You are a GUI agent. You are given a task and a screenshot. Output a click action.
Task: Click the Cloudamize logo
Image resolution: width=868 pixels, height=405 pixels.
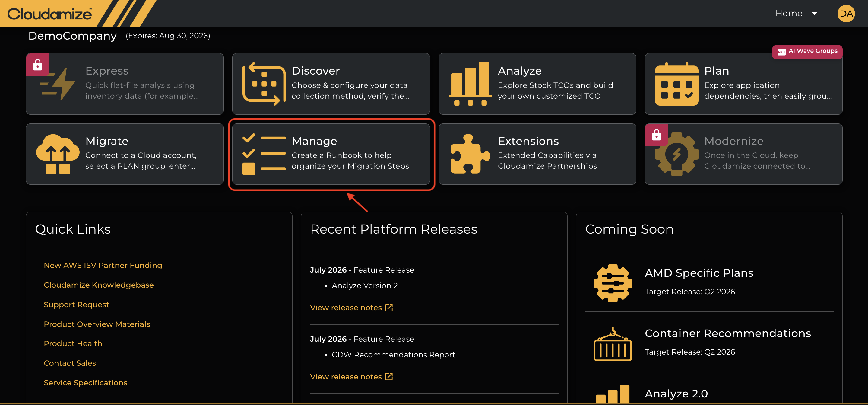tap(49, 14)
